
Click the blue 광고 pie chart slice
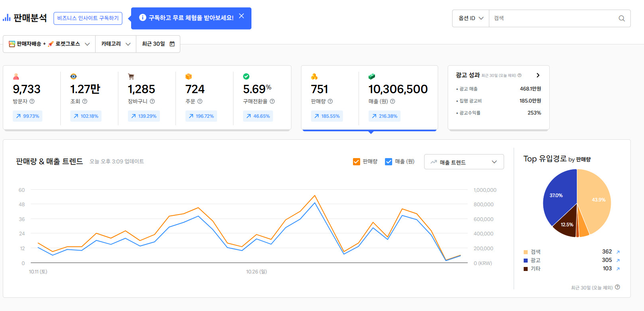click(558, 198)
